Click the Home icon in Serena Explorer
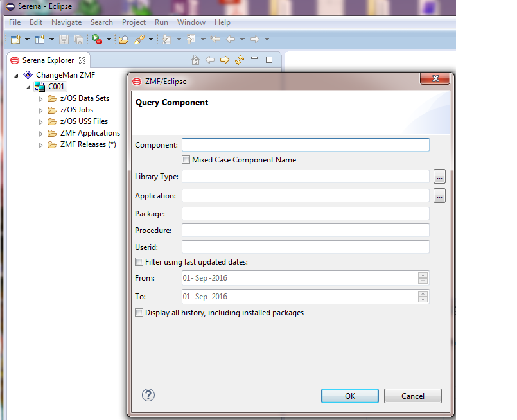Screen dimensions: 517x420 pos(195,60)
